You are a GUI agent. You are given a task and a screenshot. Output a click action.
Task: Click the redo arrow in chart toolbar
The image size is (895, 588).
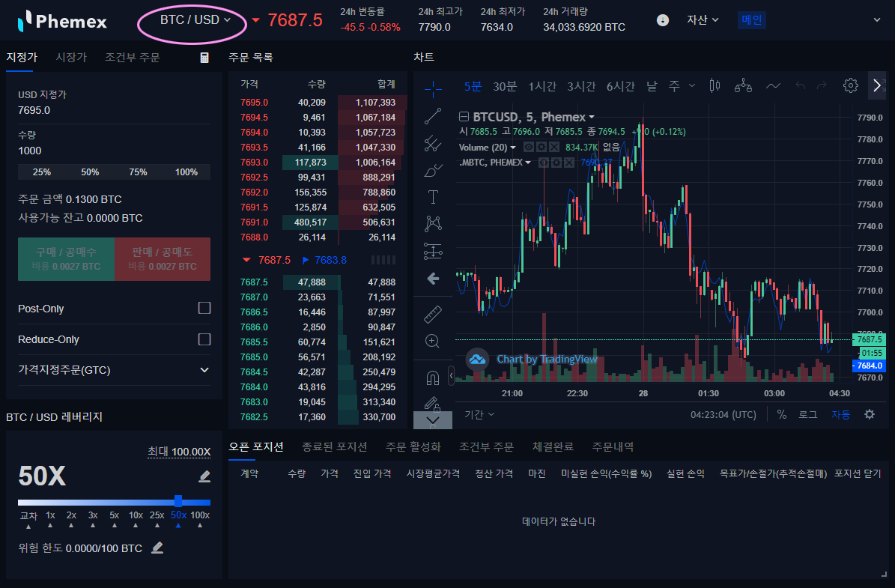(822, 85)
